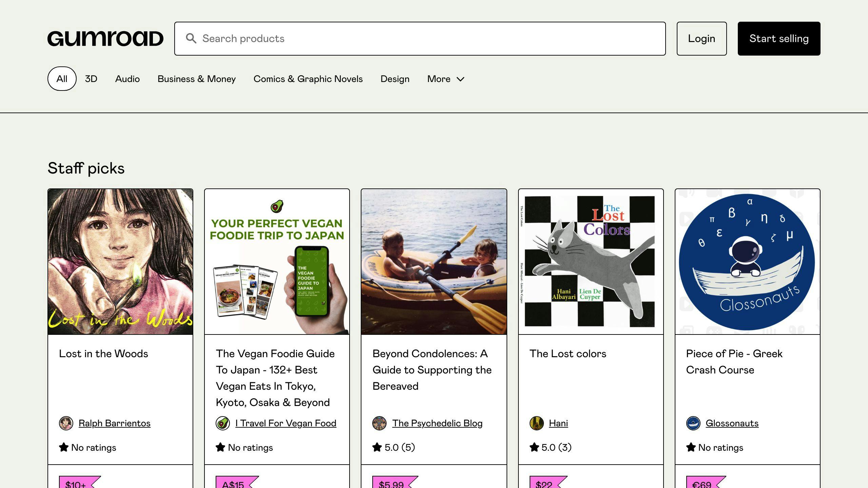The width and height of the screenshot is (868, 488).
Task: Open the Comics & Graphic Novels category
Action: pyautogui.click(x=308, y=78)
